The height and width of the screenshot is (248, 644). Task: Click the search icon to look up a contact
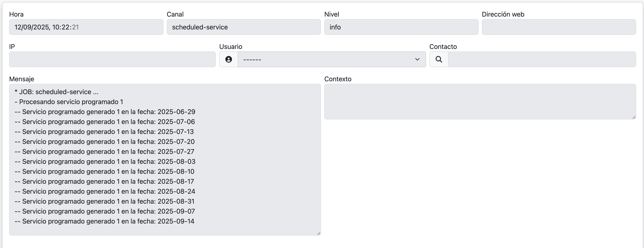tap(439, 59)
